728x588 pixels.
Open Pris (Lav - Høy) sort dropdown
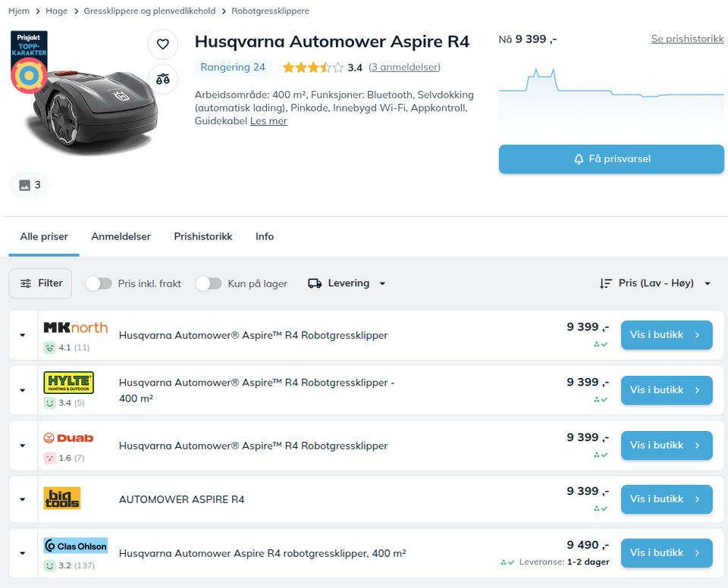[655, 283]
